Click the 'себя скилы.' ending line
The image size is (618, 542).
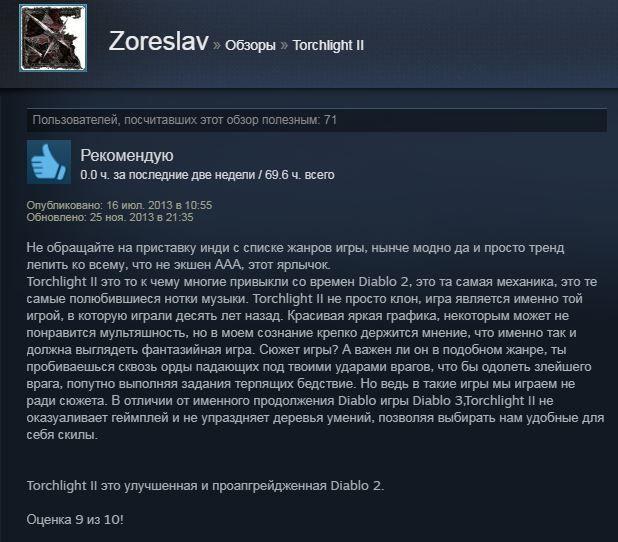pos(62,435)
